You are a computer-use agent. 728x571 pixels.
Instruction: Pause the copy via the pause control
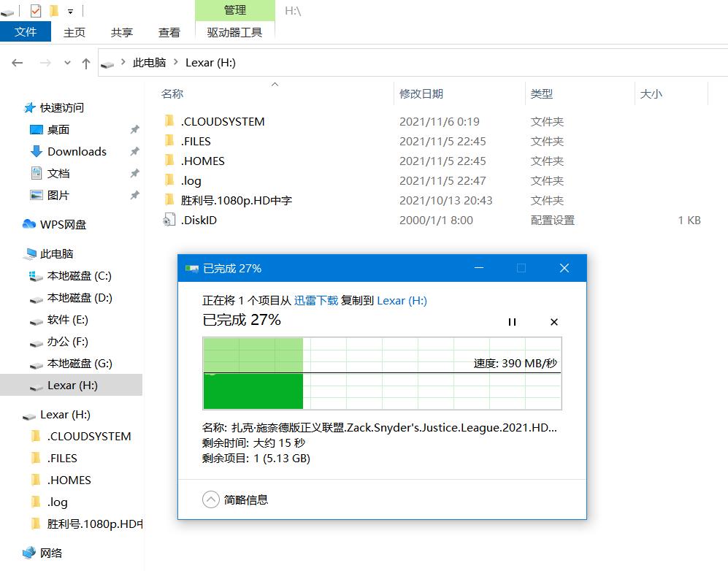pyautogui.click(x=513, y=321)
